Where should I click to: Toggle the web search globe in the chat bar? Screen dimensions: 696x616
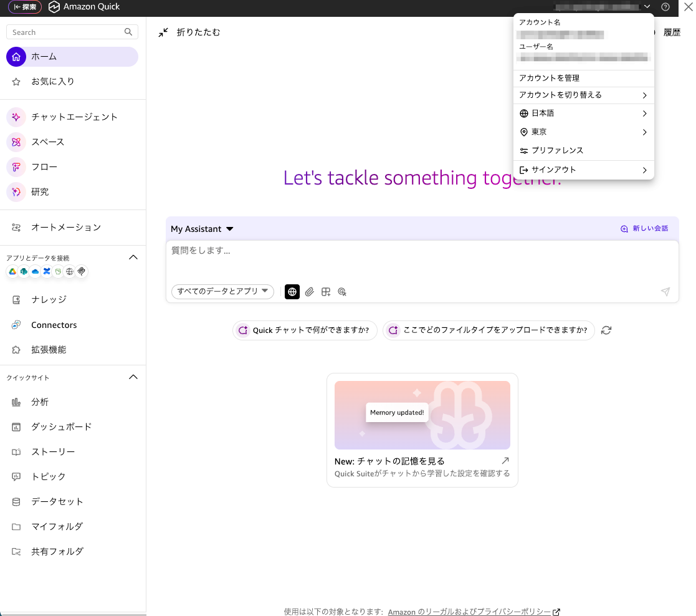292,292
